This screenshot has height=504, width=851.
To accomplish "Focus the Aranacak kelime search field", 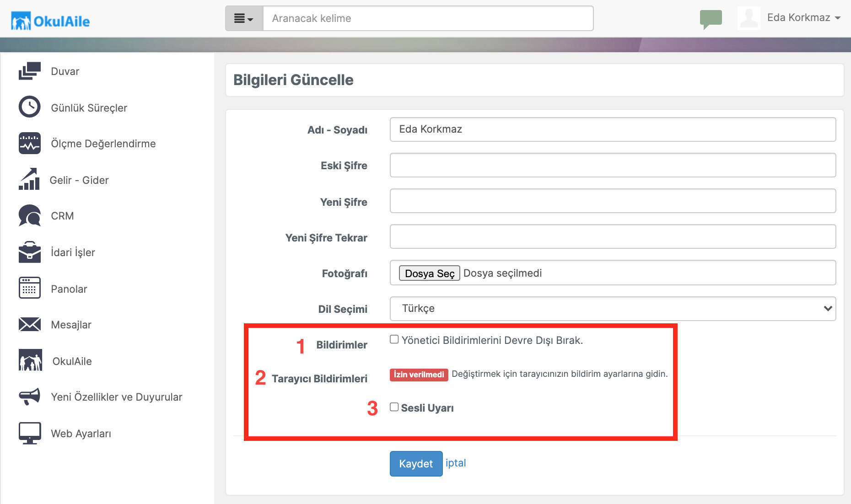I will pos(428,18).
